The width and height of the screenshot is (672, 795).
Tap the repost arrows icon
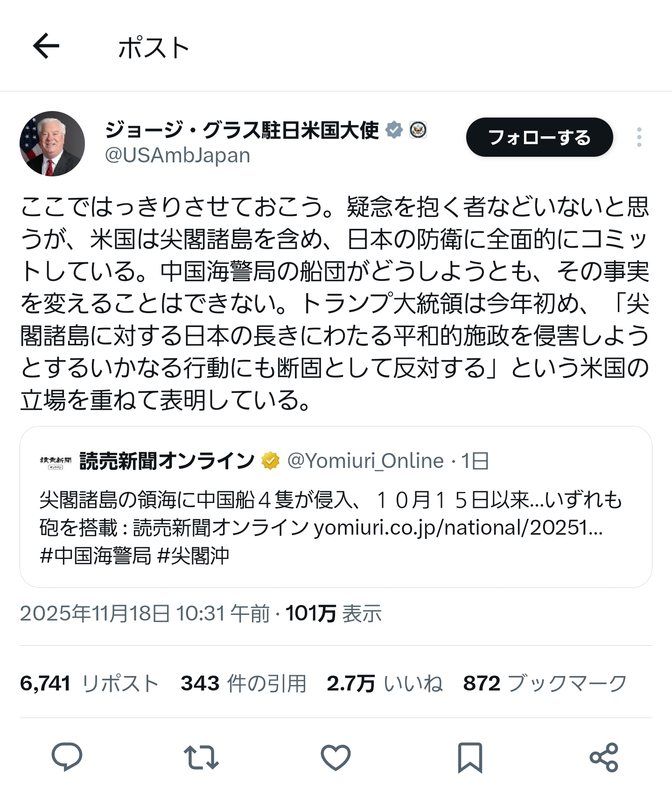201,756
